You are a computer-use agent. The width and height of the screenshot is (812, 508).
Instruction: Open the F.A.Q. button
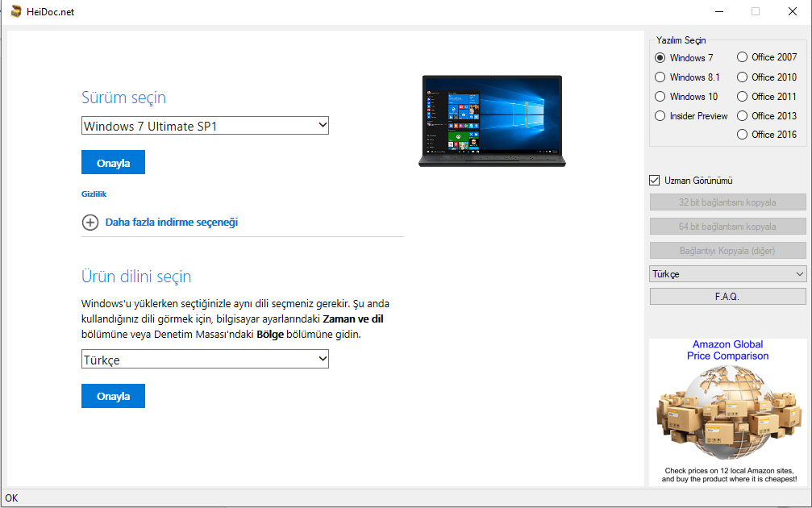727,297
